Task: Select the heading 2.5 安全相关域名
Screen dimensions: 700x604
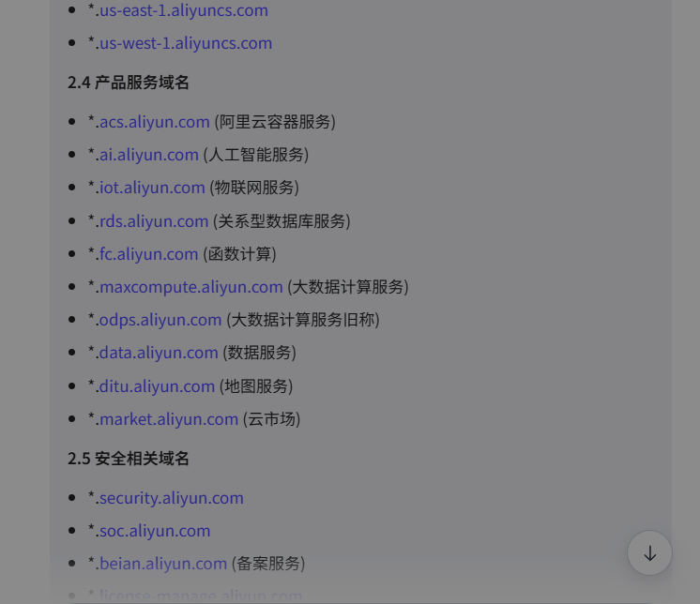Action: [129, 459]
